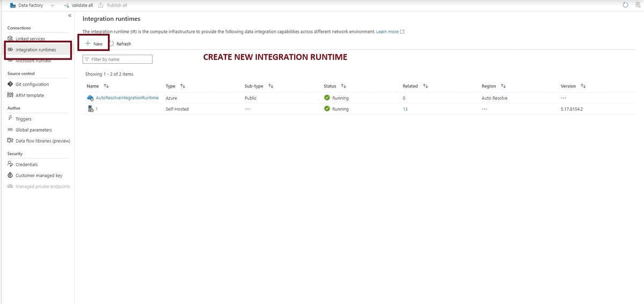Screen dimensions: 644x304
Task: Open Git configuration under Source control
Action: [x=32, y=84]
